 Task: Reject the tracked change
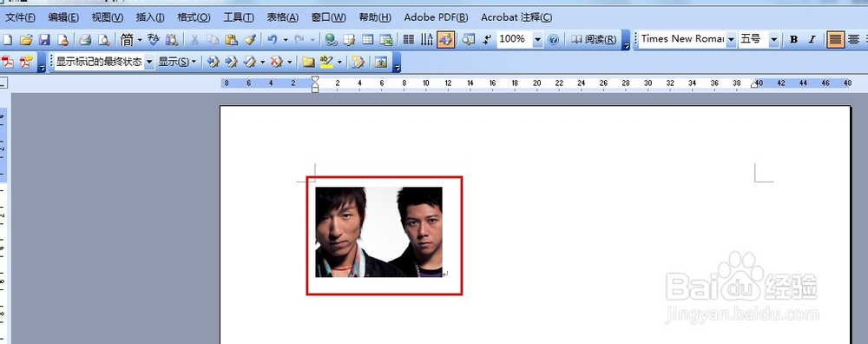[277, 62]
